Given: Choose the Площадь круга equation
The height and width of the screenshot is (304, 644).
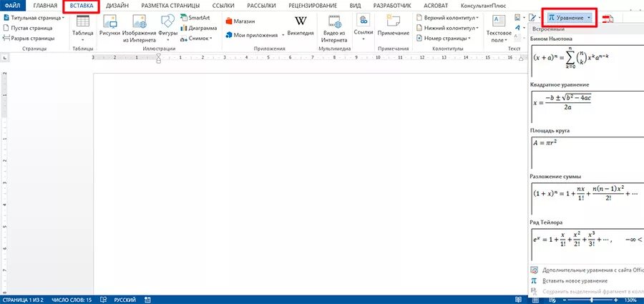Looking at the screenshot, I should [x=587, y=152].
